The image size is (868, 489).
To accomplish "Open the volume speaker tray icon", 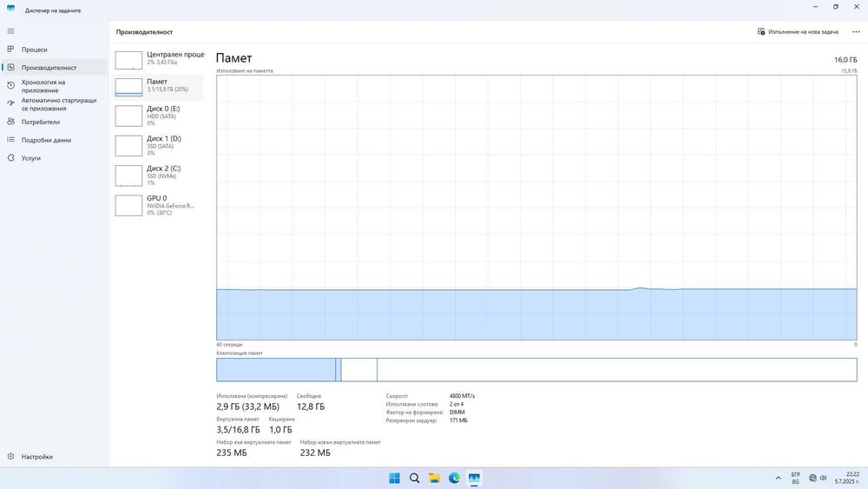I will [x=823, y=478].
